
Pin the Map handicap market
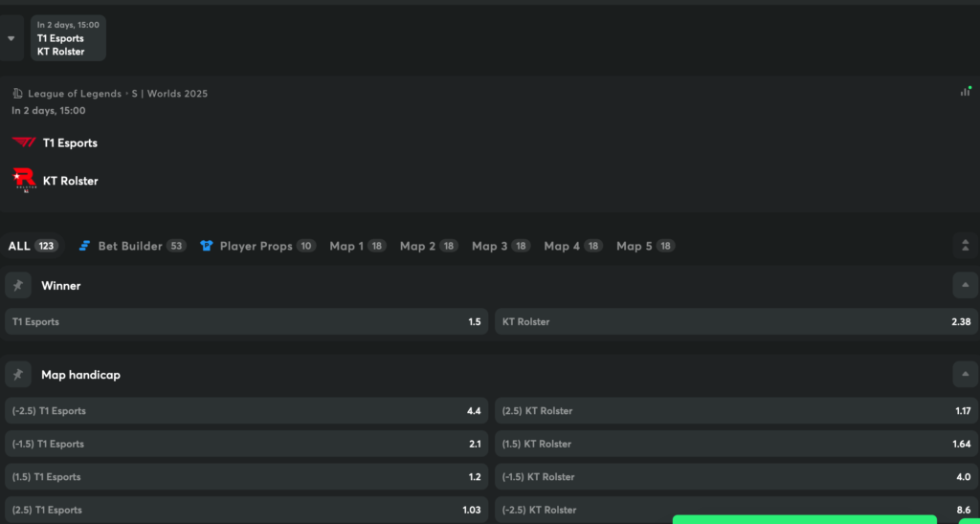pos(17,375)
